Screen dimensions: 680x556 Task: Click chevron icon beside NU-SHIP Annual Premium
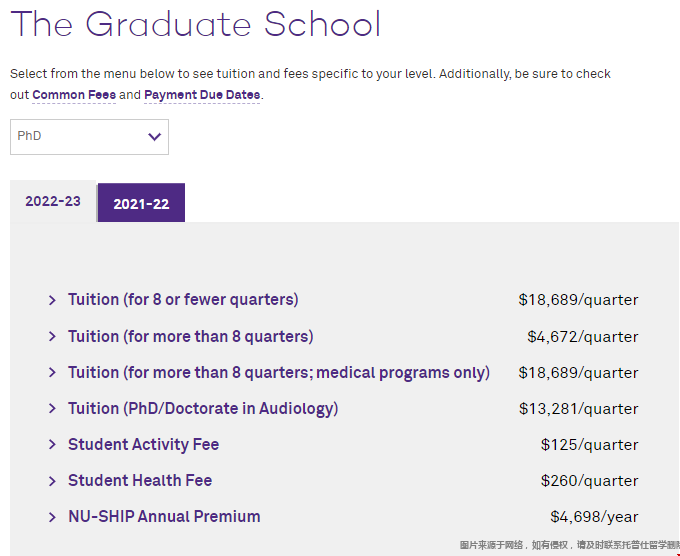(x=52, y=517)
